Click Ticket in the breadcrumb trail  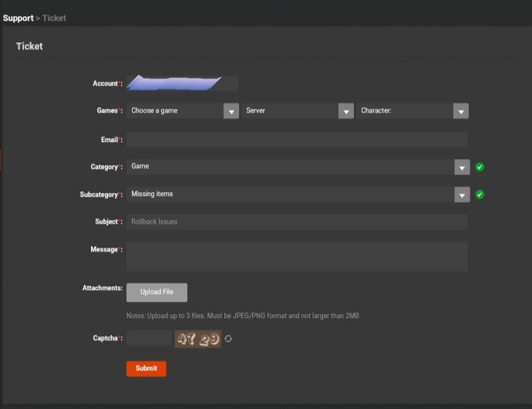[54, 18]
